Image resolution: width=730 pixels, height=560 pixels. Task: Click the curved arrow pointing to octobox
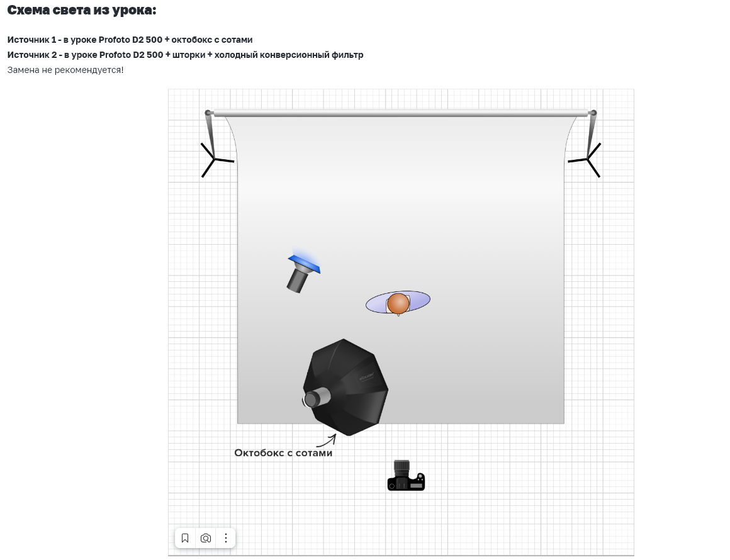tap(327, 442)
